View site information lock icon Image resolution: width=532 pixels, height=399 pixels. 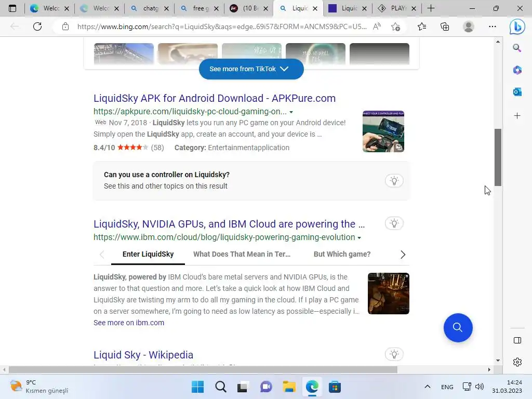65,26
